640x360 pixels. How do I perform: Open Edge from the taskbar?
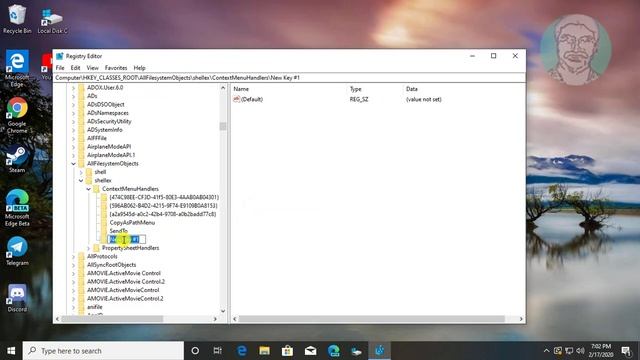point(242,351)
